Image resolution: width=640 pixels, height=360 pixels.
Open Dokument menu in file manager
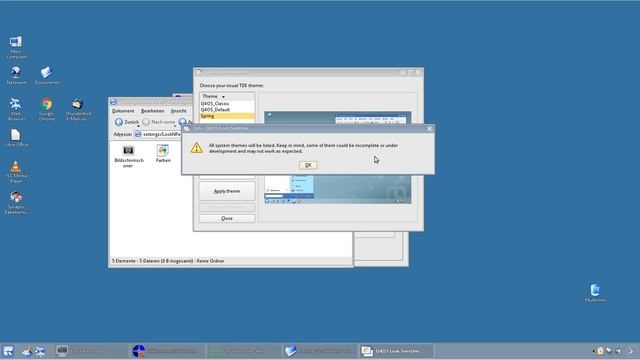pos(123,111)
